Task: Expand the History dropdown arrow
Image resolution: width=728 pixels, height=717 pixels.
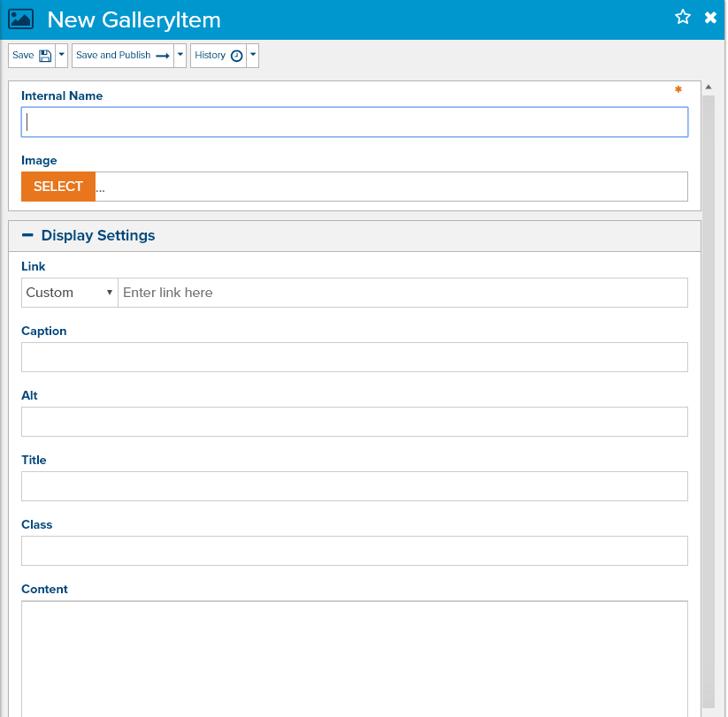Action: point(253,56)
